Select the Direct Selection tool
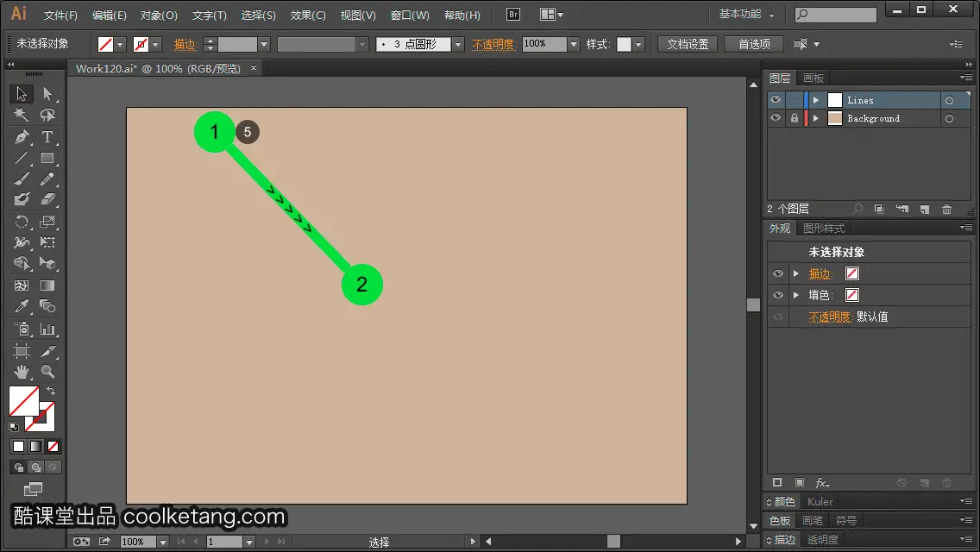Screen dimensions: 980x552 (x=47, y=94)
